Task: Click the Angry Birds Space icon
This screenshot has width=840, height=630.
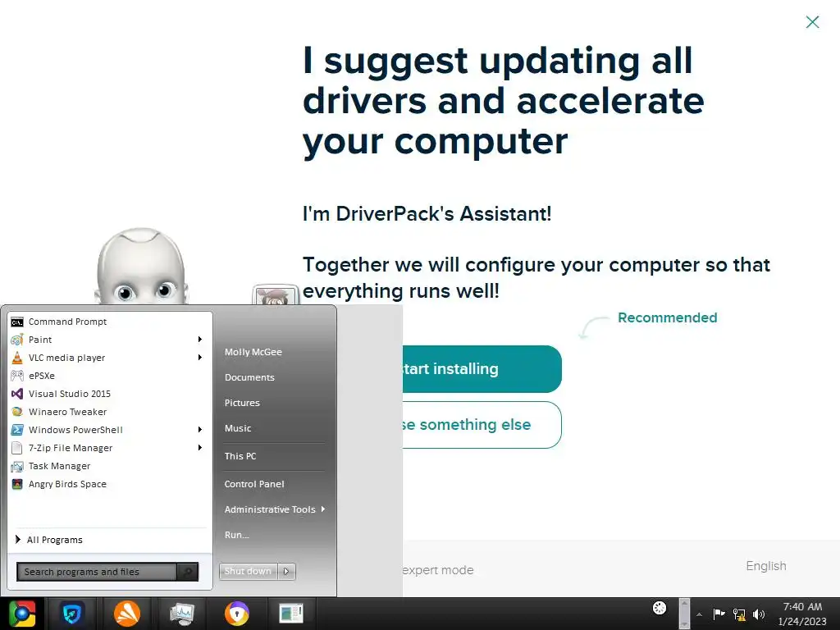Action: coord(17,484)
